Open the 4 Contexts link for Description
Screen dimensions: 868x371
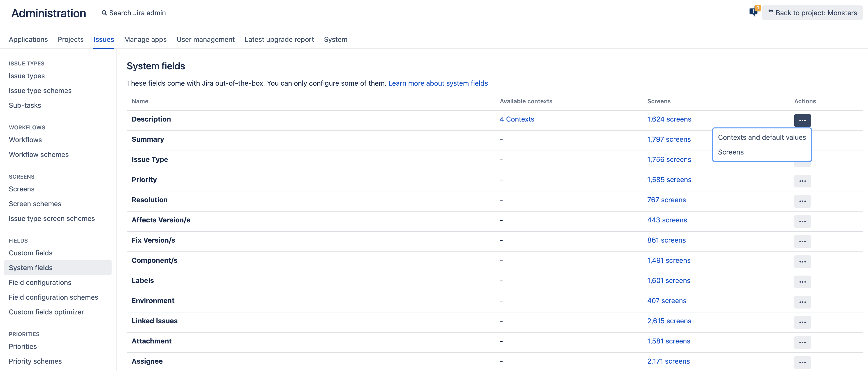[517, 119]
